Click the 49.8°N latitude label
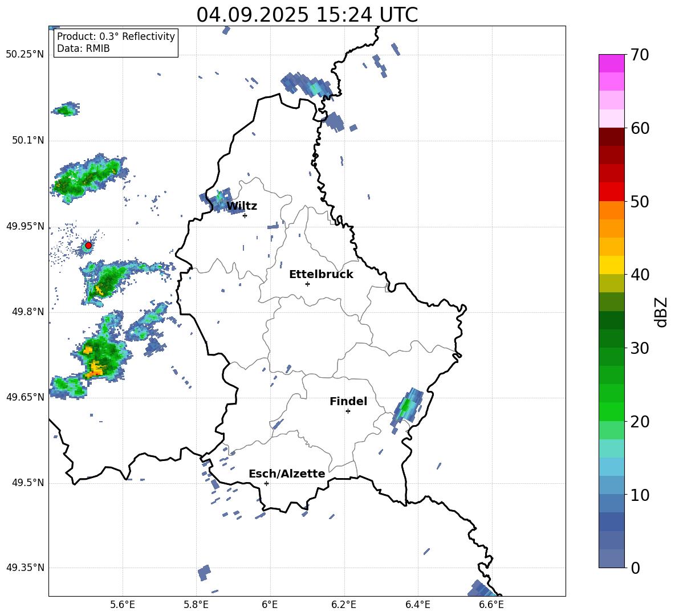675x616 pixels. coord(28,312)
